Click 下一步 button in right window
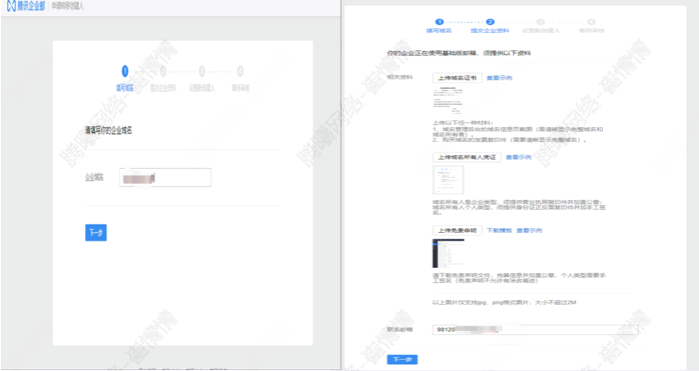The width and height of the screenshot is (699, 371). (x=402, y=359)
